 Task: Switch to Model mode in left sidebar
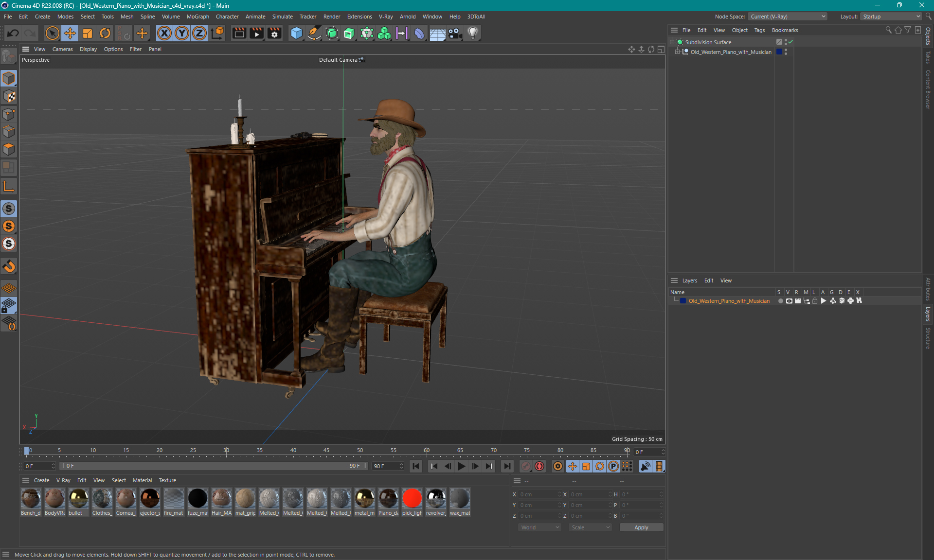tap(9, 78)
